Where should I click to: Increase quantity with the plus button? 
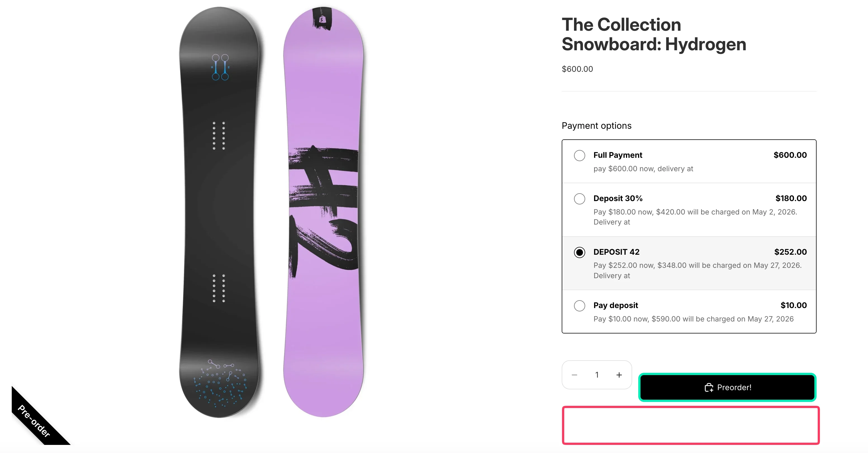[619, 375]
